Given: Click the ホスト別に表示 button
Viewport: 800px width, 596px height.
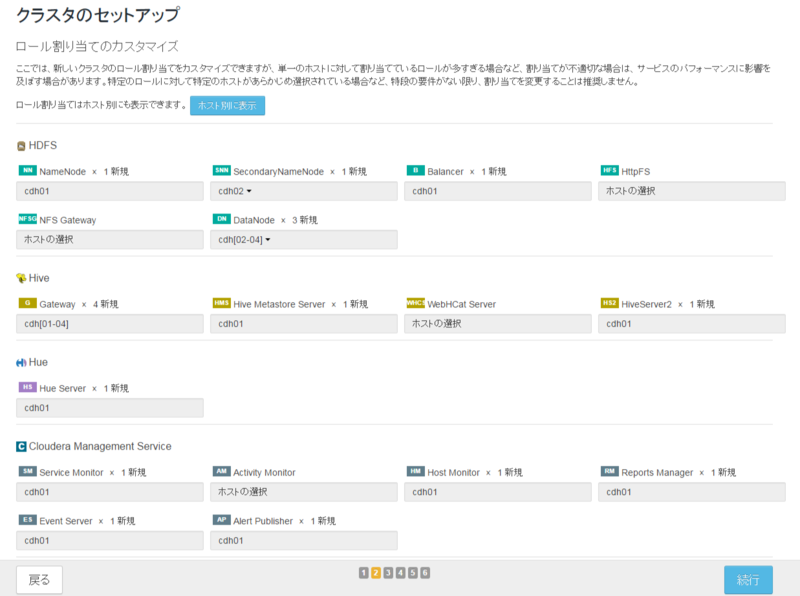Looking at the screenshot, I should [228, 106].
